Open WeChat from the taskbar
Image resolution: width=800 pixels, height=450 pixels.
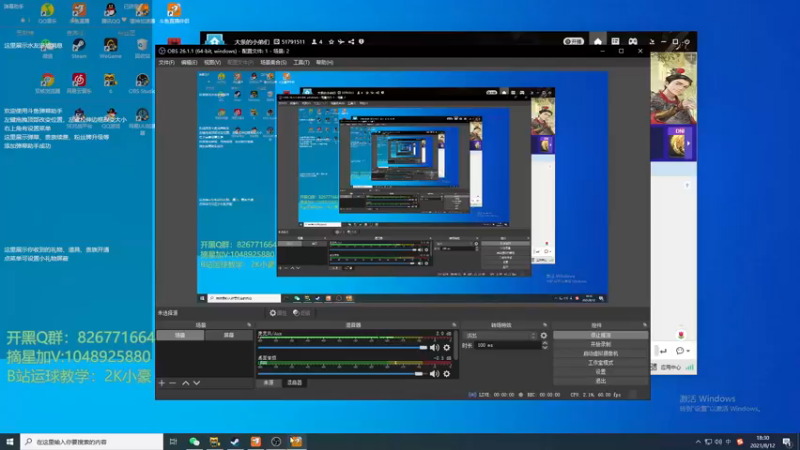[x=194, y=441]
